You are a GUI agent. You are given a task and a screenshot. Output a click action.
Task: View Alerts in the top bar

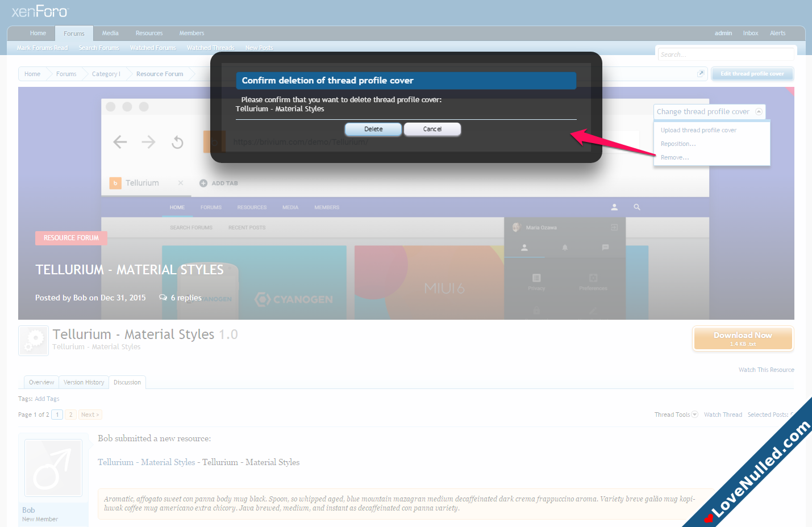click(778, 34)
